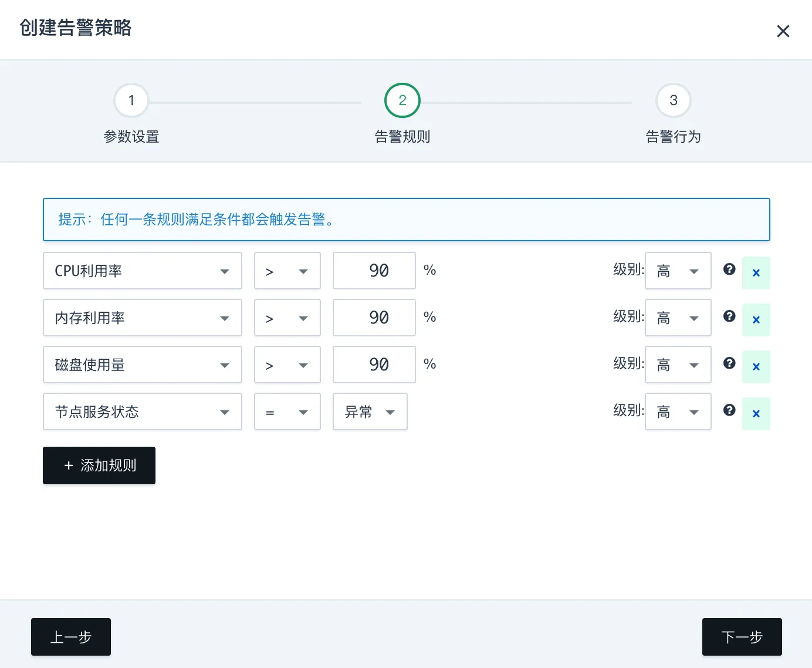Close the 创建告警策略 dialog

(x=783, y=31)
